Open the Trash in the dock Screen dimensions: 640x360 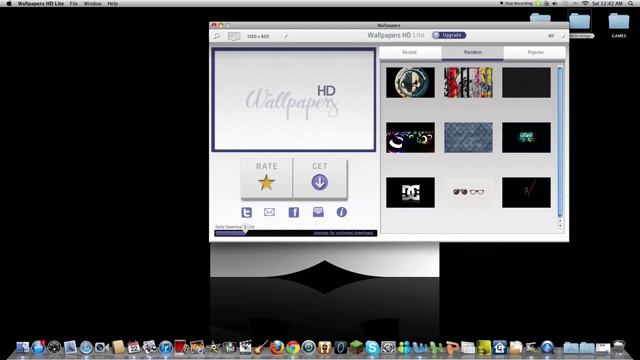pos(619,347)
